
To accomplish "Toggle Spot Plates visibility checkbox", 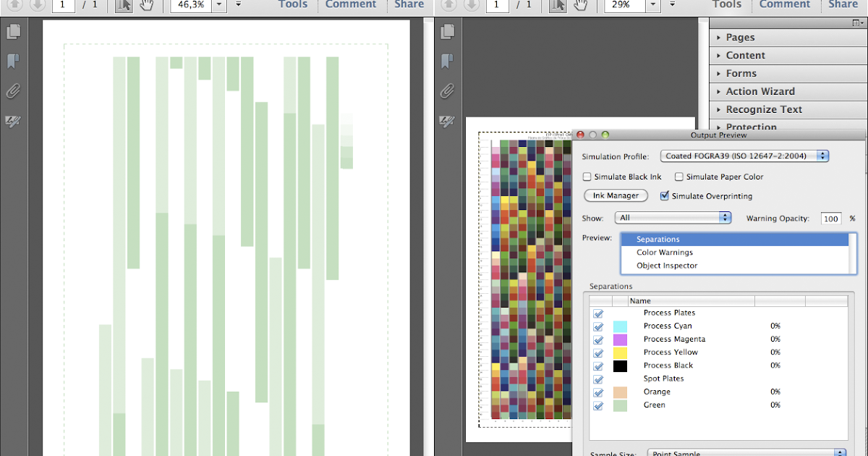I will click(598, 379).
